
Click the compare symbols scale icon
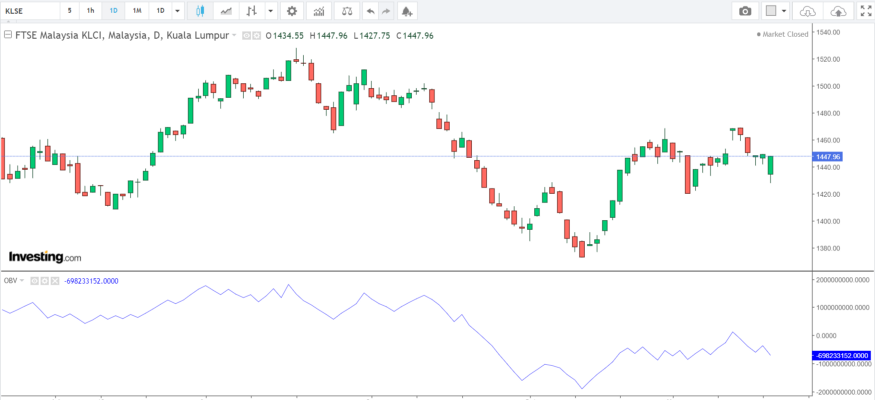pyautogui.click(x=346, y=11)
